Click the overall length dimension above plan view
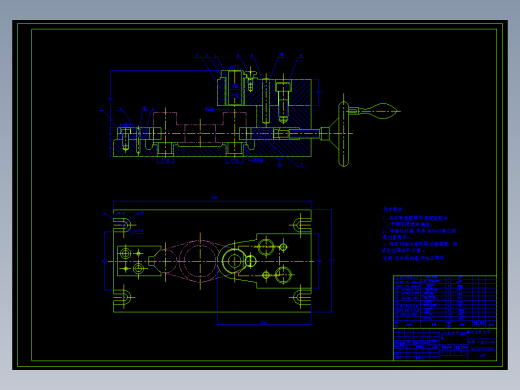The image size is (520, 390). (x=212, y=199)
